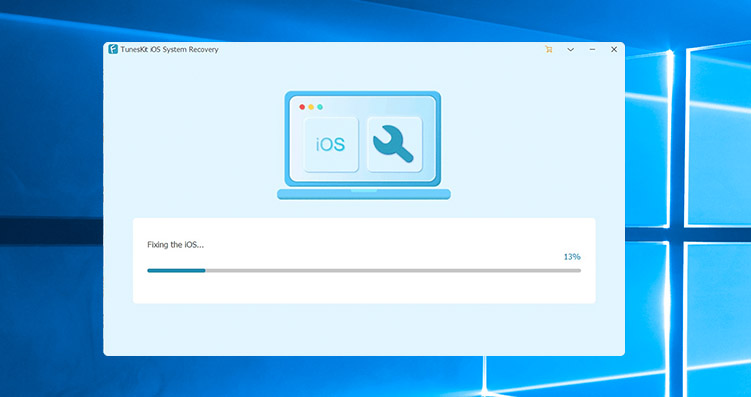Click the light blue area below progress panel
Viewport: 751px width, 397px height.
364,329
